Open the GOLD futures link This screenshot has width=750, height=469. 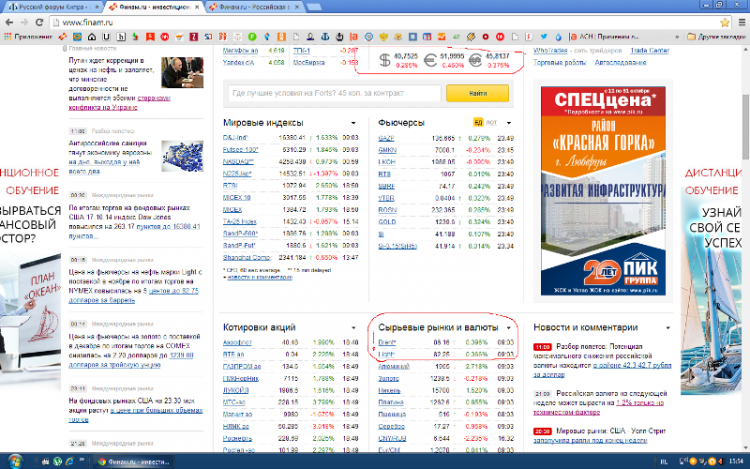[x=387, y=222]
